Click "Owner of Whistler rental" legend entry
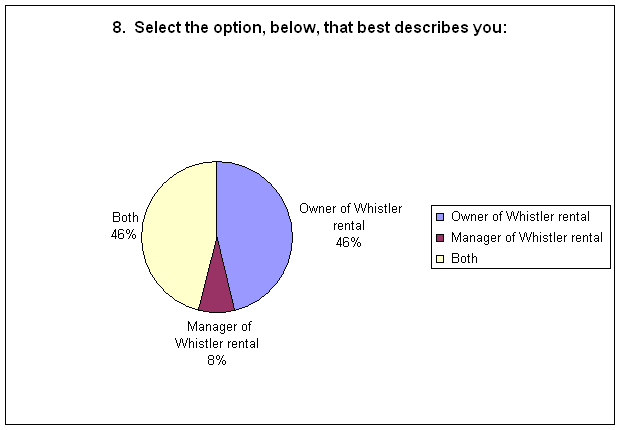The height and width of the screenshot is (430, 621). [x=520, y=217]
